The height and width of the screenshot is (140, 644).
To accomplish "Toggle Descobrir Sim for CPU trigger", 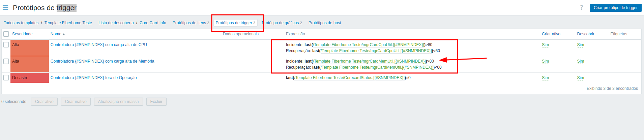I will (580, 45).
